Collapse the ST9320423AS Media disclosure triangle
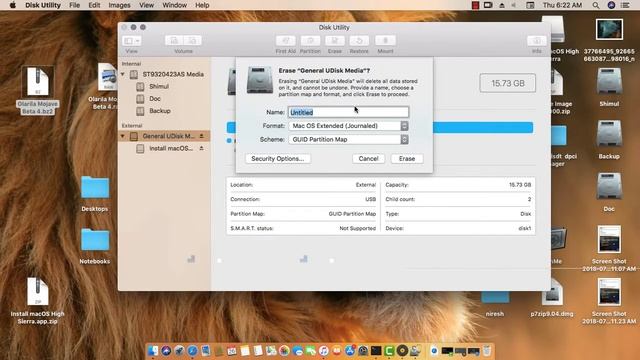Screen dimensions: 640x360 122,74
